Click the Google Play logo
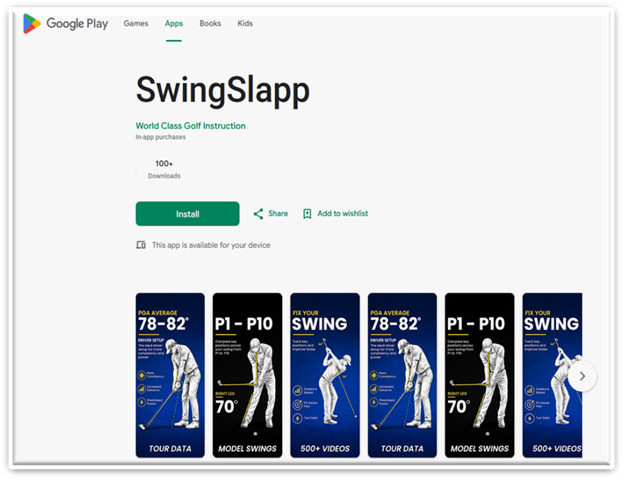This screenshot has width=623, height=479. pyautogui.click(x=66, y=23)
